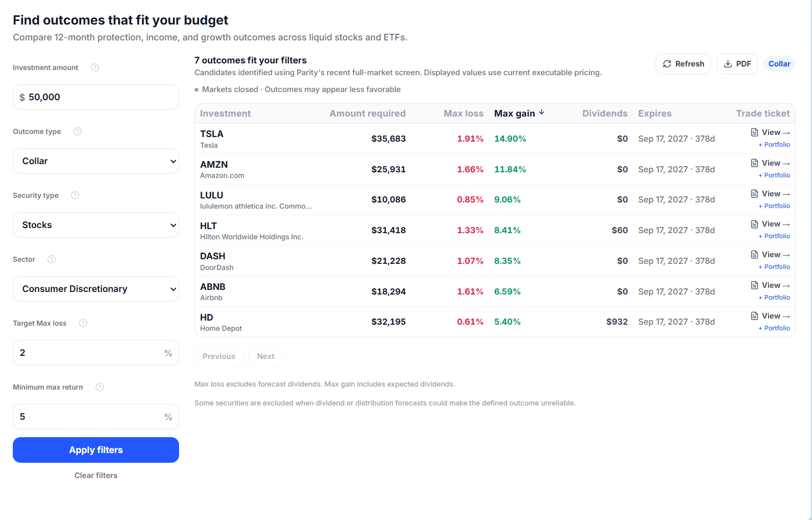Click the TSLA trade ticket document icon
This screenshot has width=812, height=520.
pyautogui.click(x=754, y=132)
